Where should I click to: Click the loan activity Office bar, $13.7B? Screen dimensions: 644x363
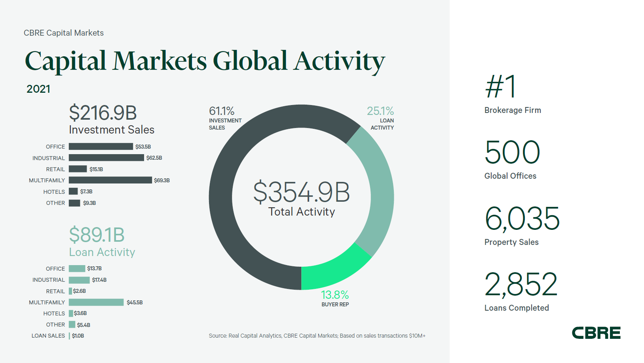pos(77,268)
